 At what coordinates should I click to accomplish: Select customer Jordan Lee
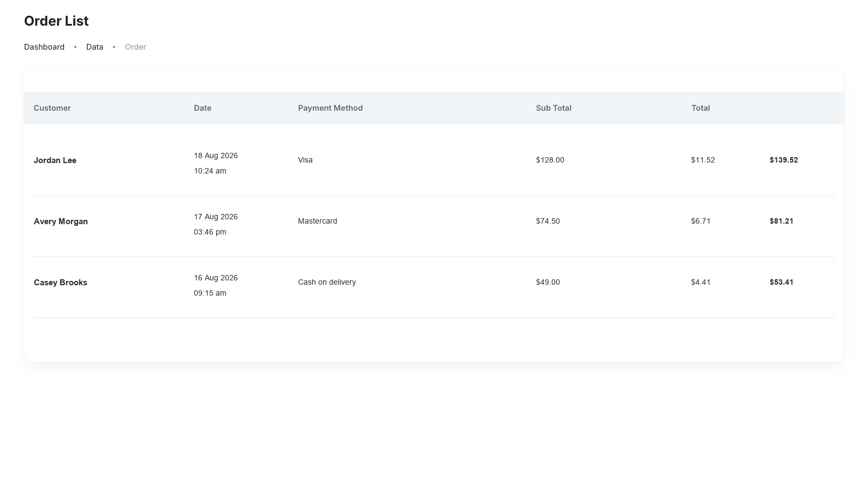pos(55,160)
